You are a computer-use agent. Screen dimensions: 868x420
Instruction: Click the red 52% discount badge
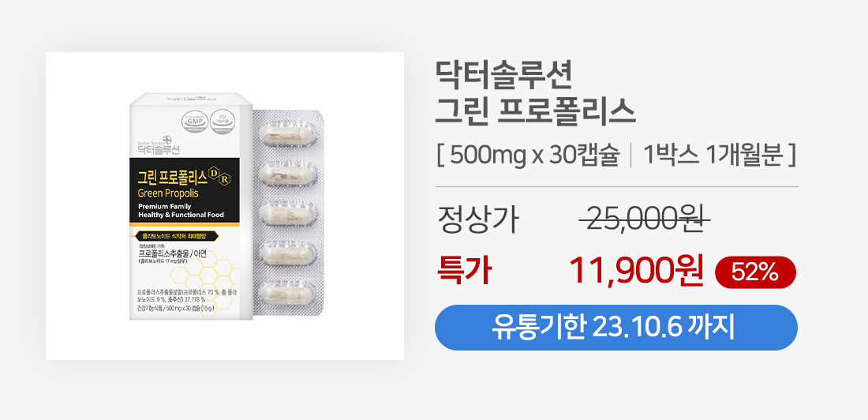pyautogui.click(x=756, y=272)
